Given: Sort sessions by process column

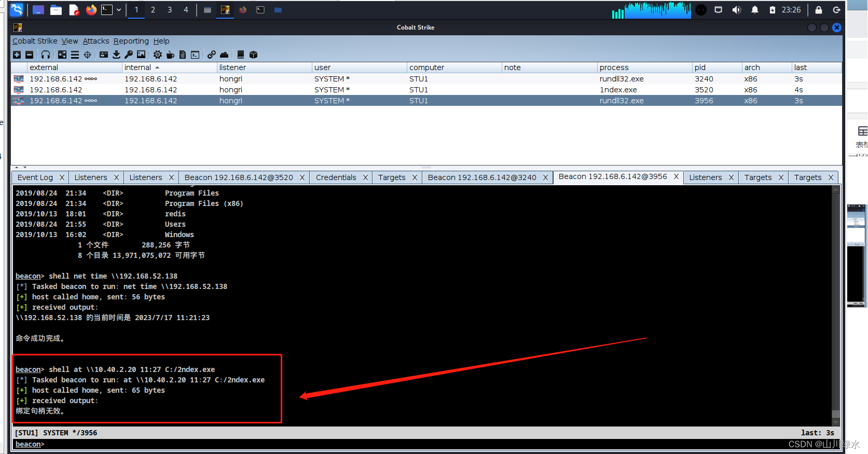Looking at the screenshot, I should [x=644, y=67].
